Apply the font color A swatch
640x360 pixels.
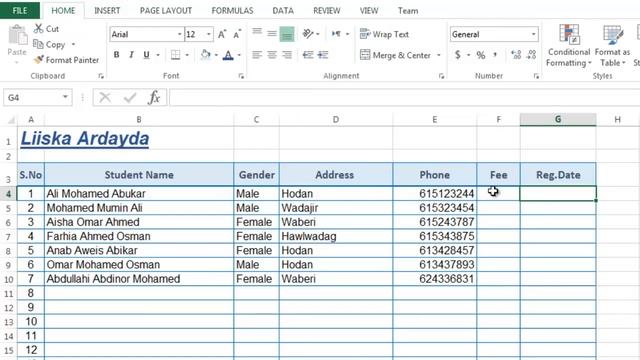[228, 55]
